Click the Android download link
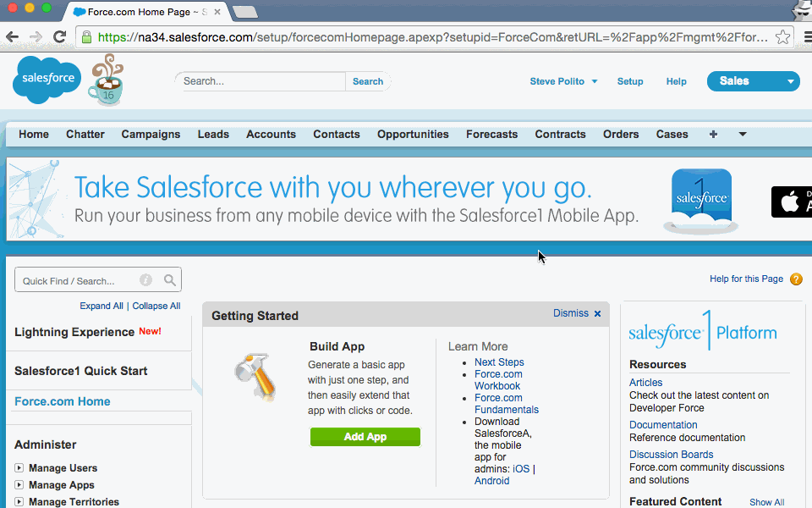 [x=492, y=481]
